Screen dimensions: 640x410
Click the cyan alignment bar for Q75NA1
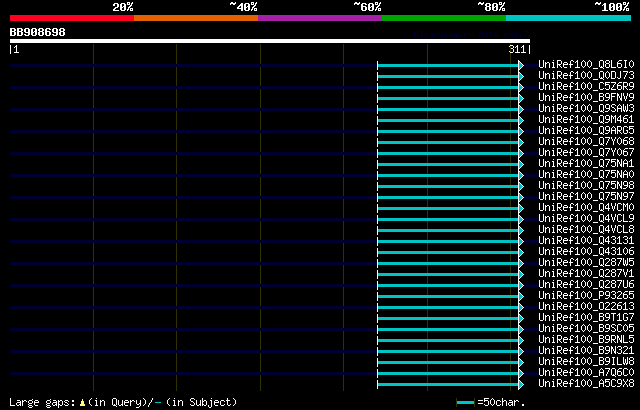tap(448, 164)
